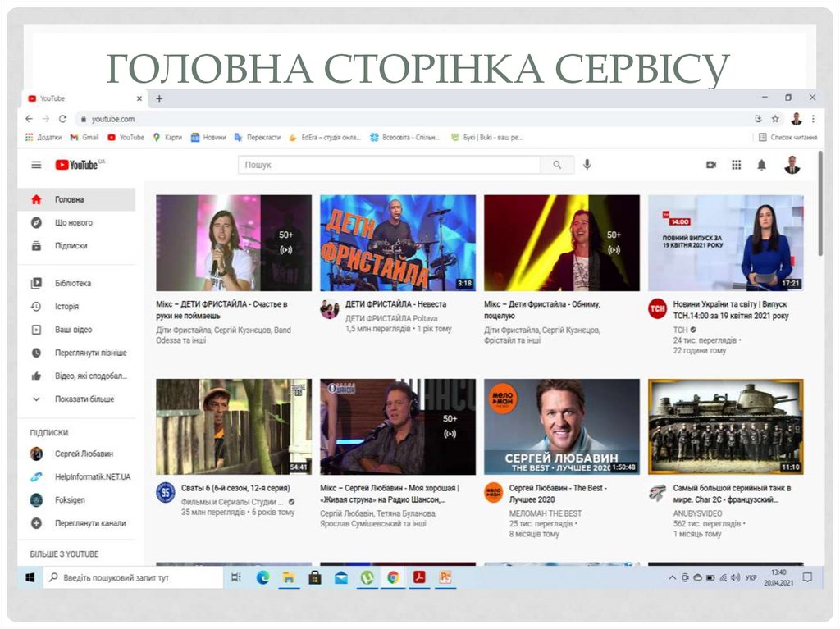Bookmark this page with the star icon
The height and width of the screenshot is (629, 840).
coord(775,119)
